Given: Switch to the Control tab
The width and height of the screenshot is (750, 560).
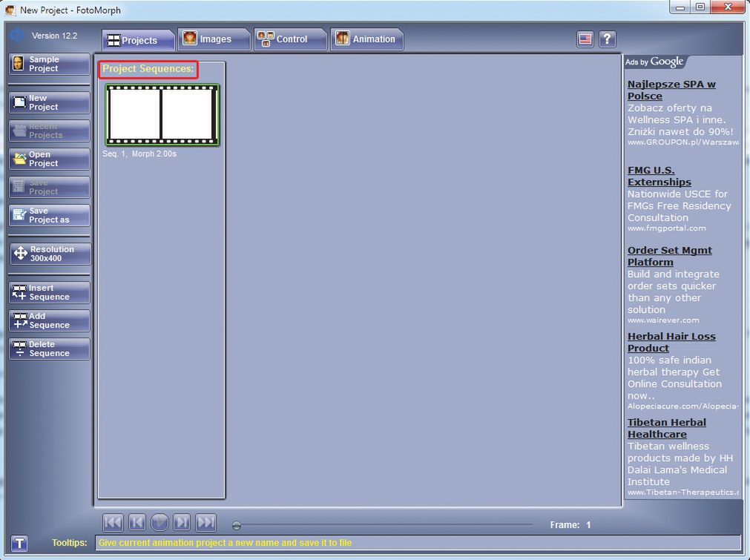Looking at the screenshot, I should click(290, 39).
